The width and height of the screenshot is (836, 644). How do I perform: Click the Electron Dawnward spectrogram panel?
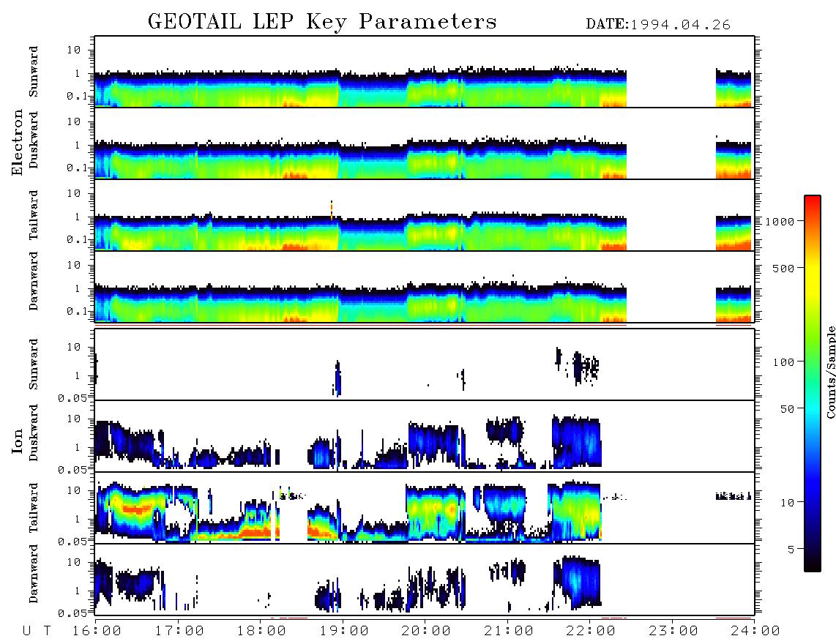tap(425, 287)
